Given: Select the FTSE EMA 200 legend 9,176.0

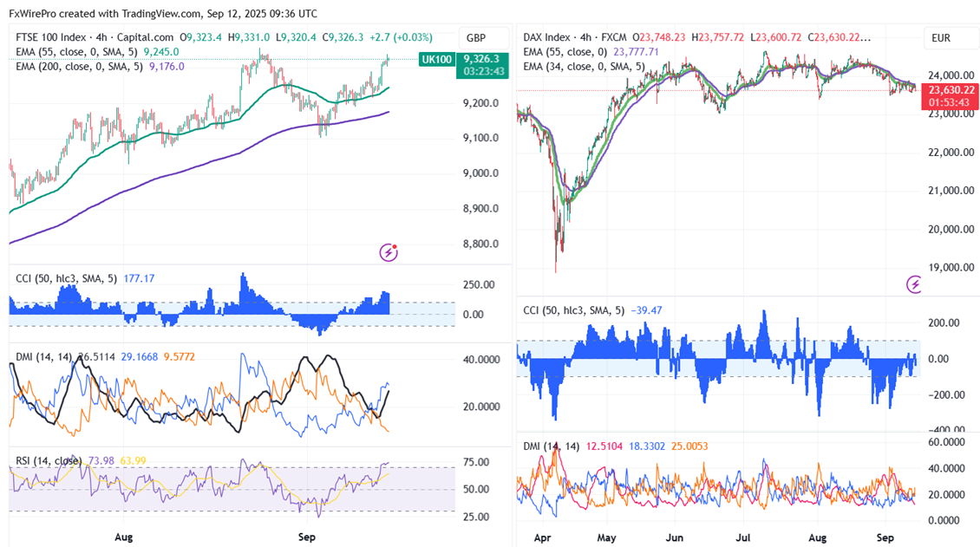Looking at the screenshot, I should coord(167,66).
